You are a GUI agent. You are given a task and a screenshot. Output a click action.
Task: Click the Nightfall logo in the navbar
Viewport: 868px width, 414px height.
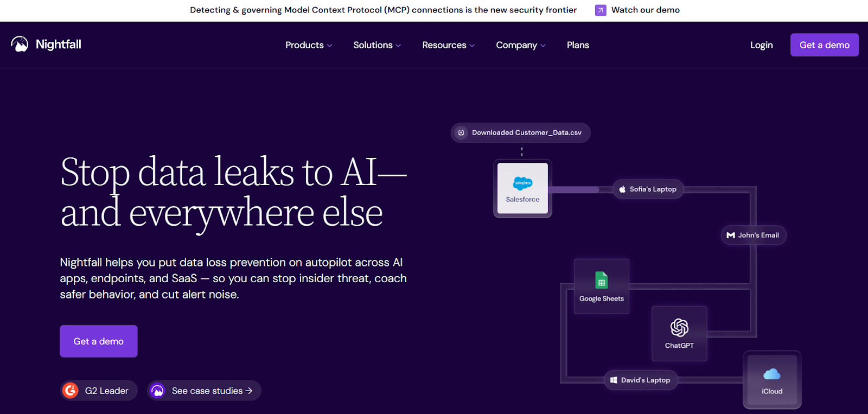46,44
